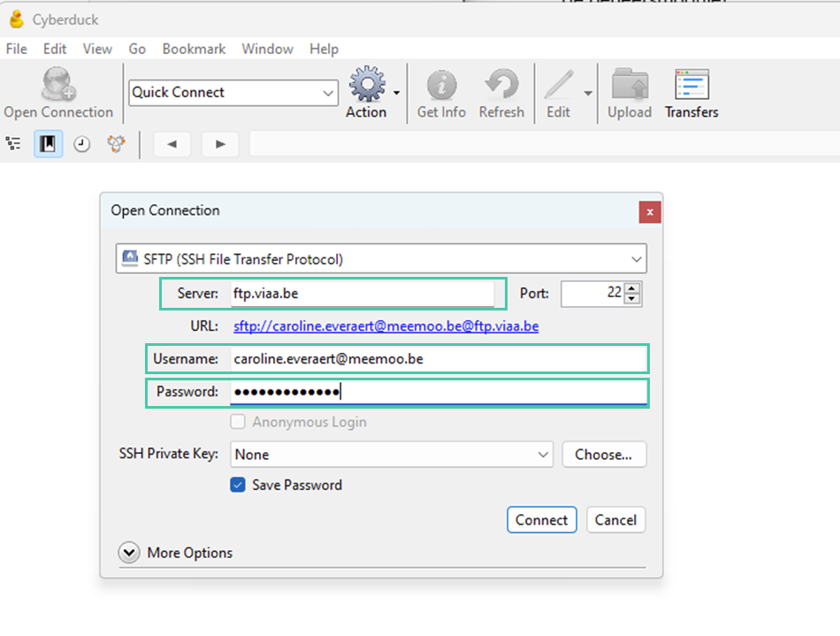Click the Cyberduck duck logo
The image size is (840, 636).
[17, 19]
